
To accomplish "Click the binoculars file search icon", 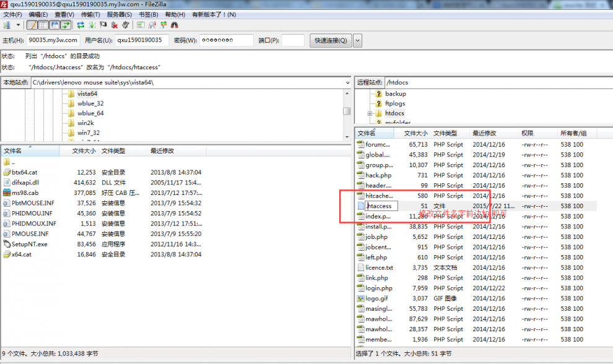I will pyautogui.click(x=175, y=25).
